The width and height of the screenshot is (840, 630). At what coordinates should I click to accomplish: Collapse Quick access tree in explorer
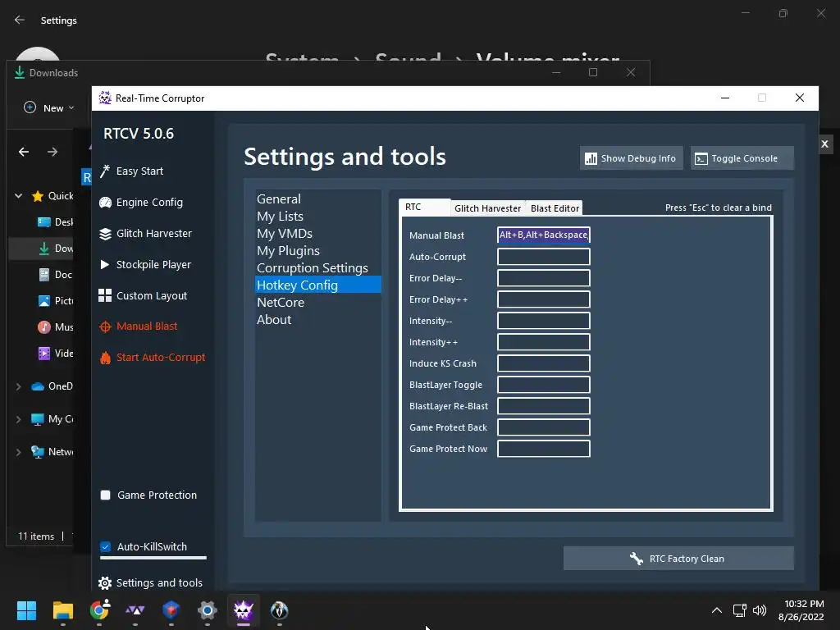(19, 196)
